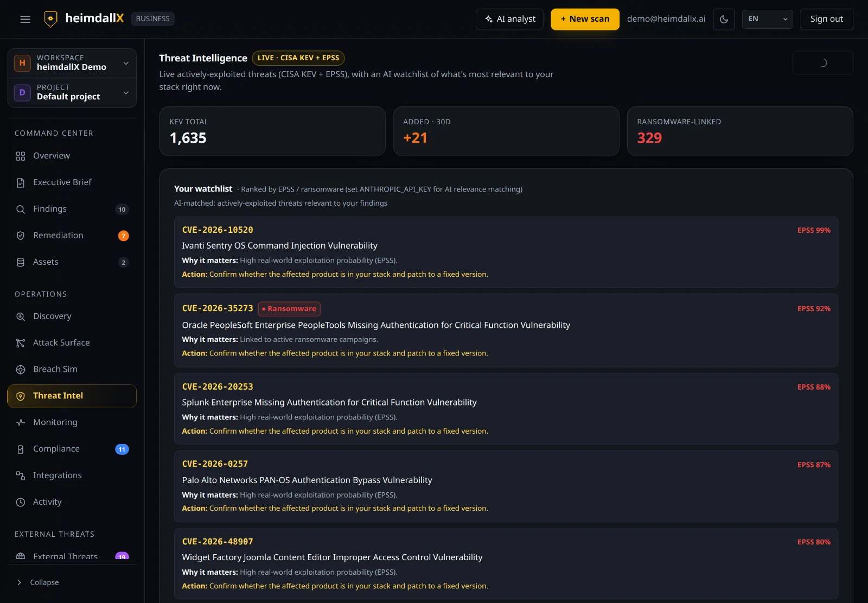Open the AI analyst panel
868x603 pixels.
(x=509, y=19)
